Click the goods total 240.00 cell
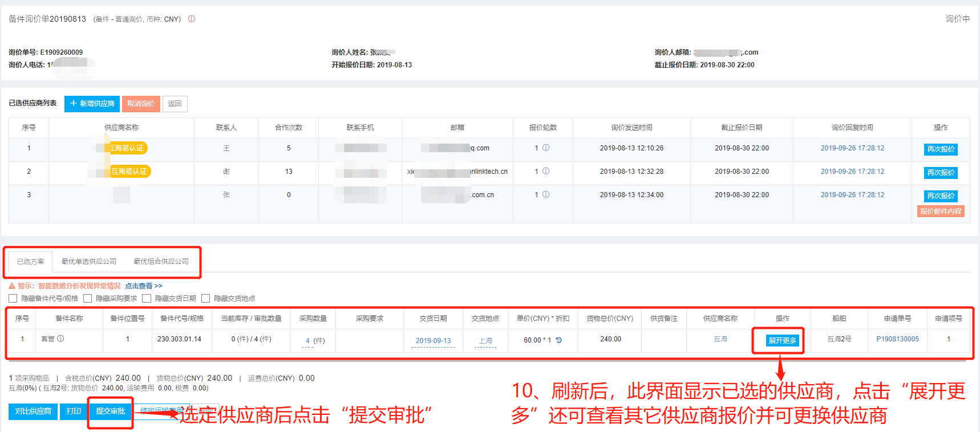Screen dimensions: 980x432 [610, 339]
